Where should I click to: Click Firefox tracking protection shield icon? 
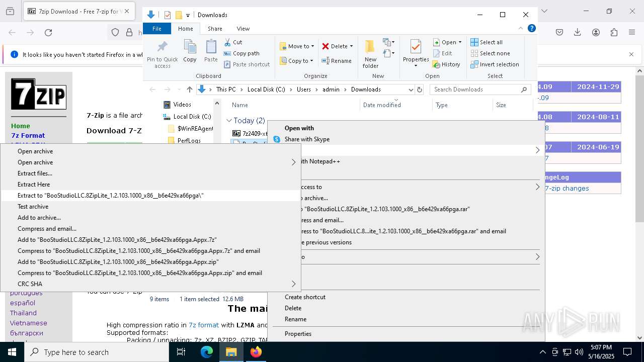[115, 33]
